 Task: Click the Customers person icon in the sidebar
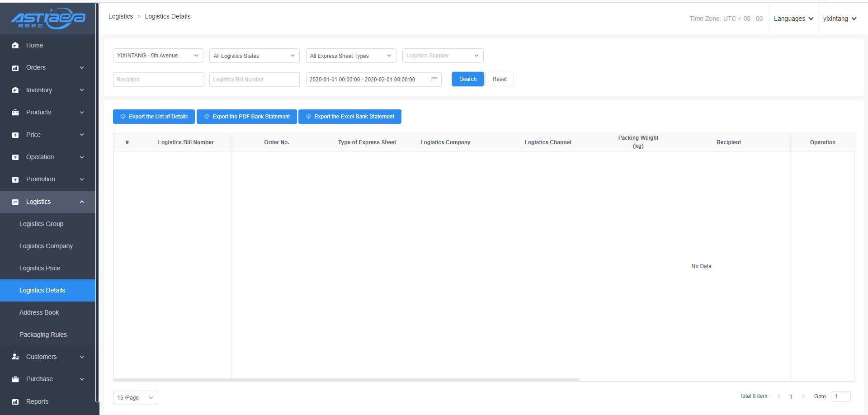[15, 357]
